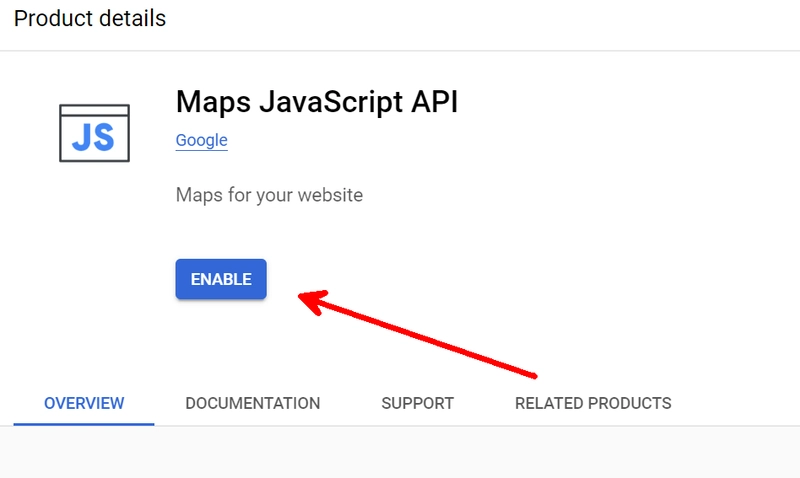Click the Maps JavaScript API JS logo

[x=94, y=133]
